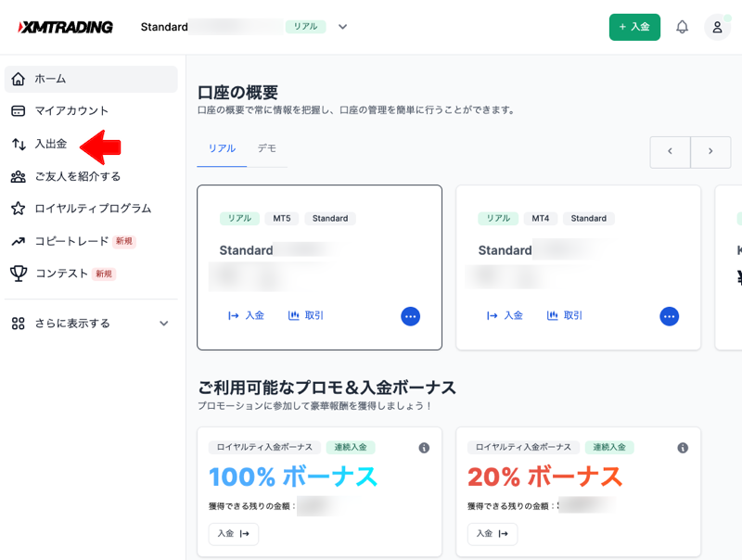
Task: Click the 口座の概要 heading
Action: (237, 92)
